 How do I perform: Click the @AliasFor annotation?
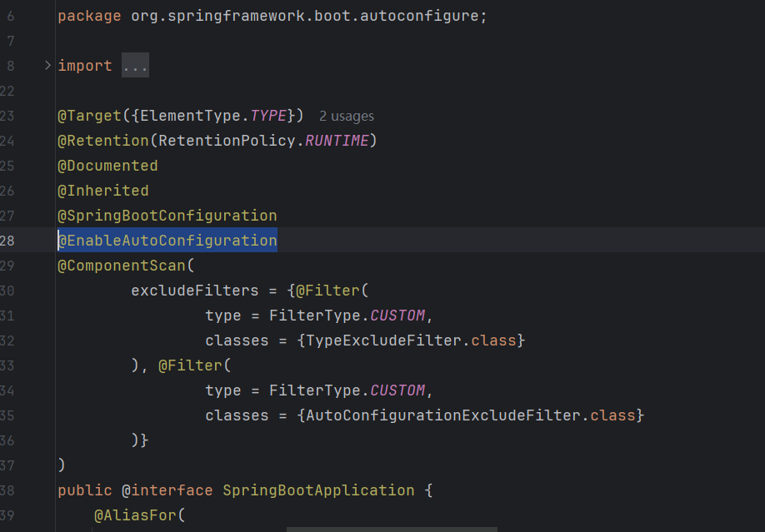click(x=135, y=515)
